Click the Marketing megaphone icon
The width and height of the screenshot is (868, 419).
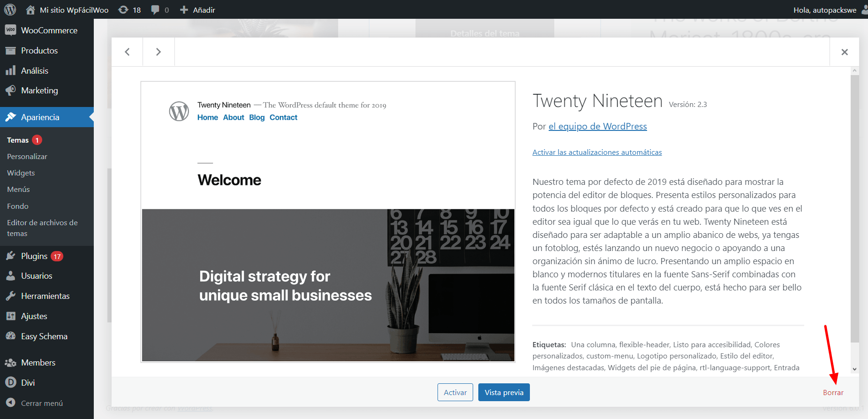tap(11, 90)
